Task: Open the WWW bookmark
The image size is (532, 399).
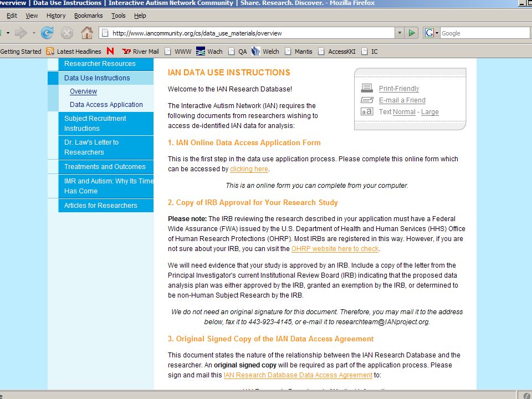Action: (x=178, y=52)
